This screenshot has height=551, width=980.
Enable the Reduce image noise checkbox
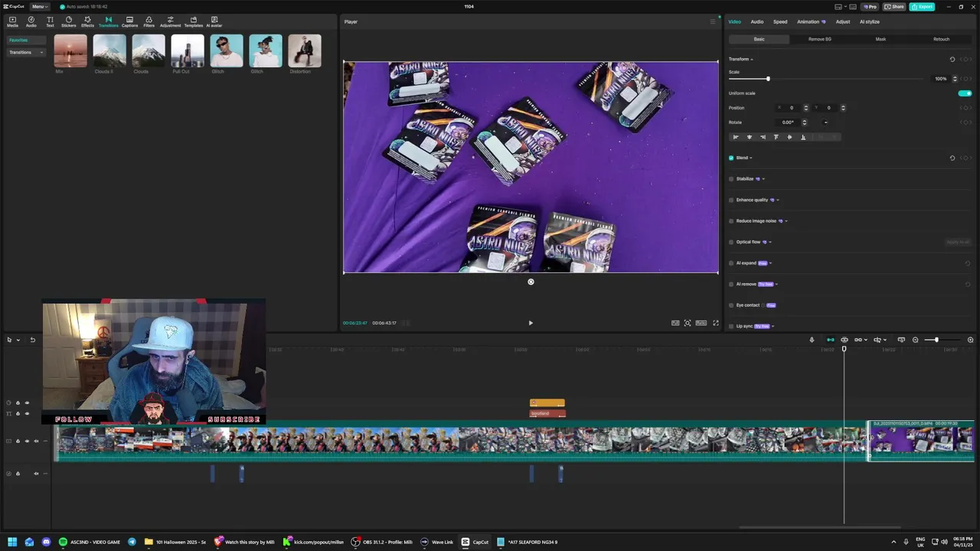point(731,221)
